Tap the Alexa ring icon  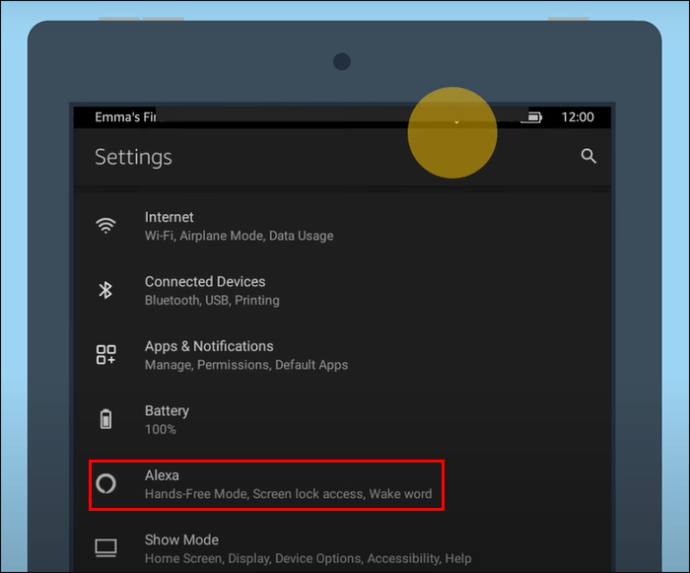pos(106,484)
